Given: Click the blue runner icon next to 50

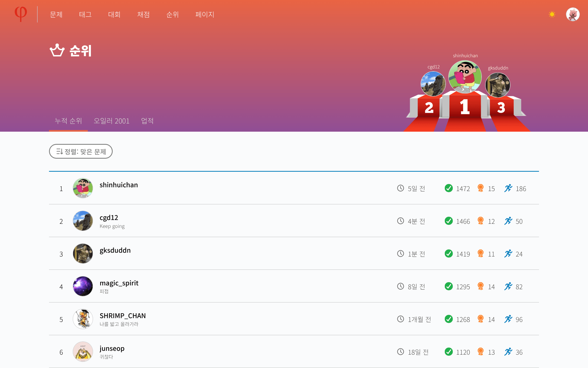Looking at the screenshot, I should [x=508, y=221].
